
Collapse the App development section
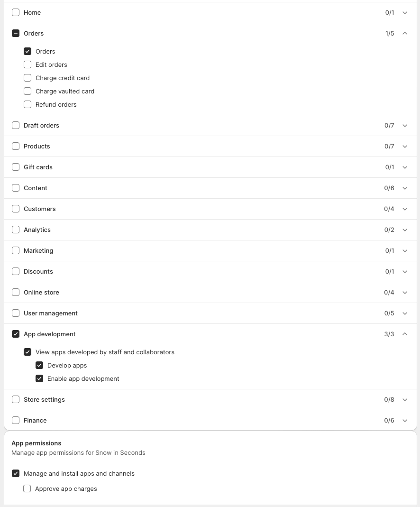tap(405, 334)
